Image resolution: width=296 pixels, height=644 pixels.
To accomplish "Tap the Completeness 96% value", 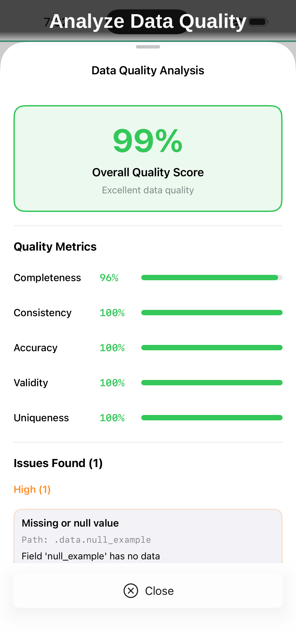I will (109, 278).
